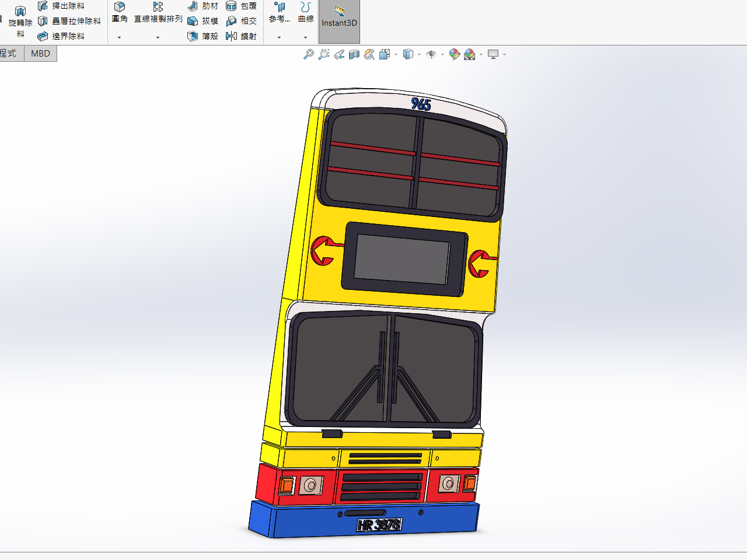Click the Previous View icon
The image size is (747, 560).
[339, 54]
